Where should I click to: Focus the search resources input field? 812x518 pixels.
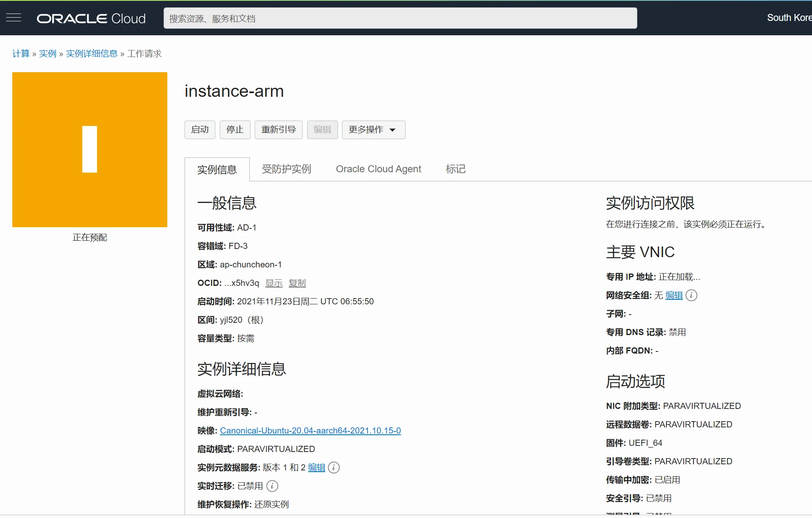pos(400,18)
